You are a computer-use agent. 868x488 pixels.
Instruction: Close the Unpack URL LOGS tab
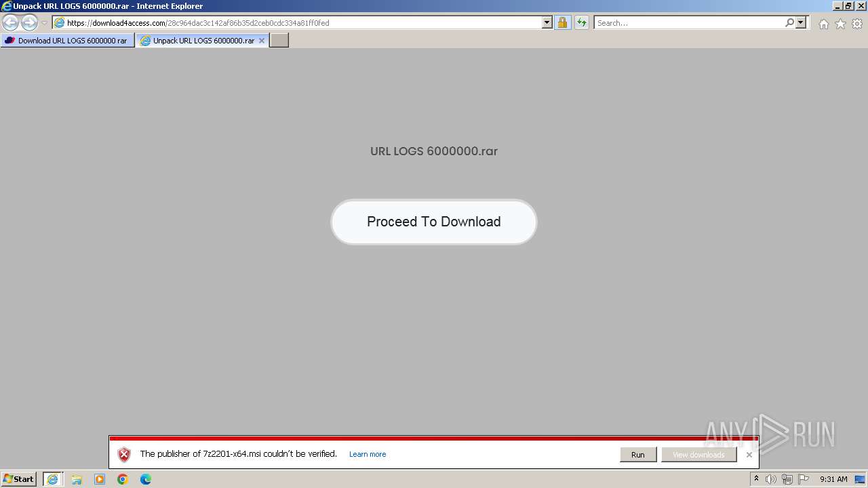262,41
